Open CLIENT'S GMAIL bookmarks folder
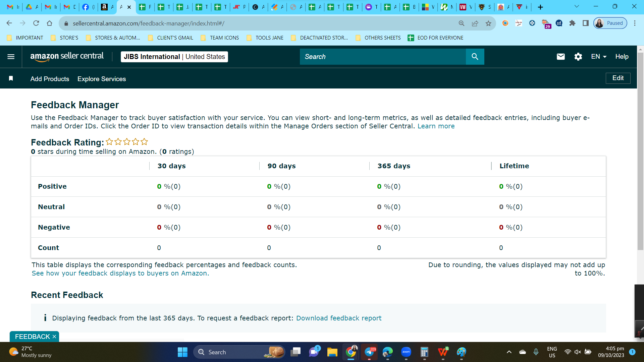This screenshot has height=362, width=644. click(x=171, y=38)
